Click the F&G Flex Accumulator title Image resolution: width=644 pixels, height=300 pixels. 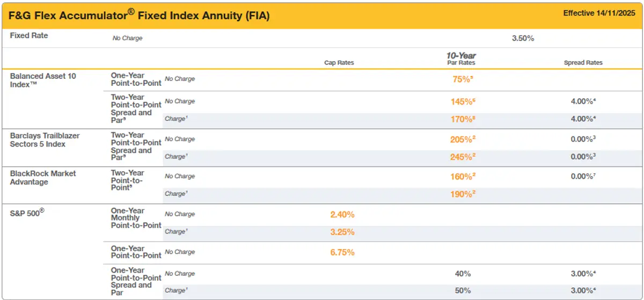click(140, 16)
